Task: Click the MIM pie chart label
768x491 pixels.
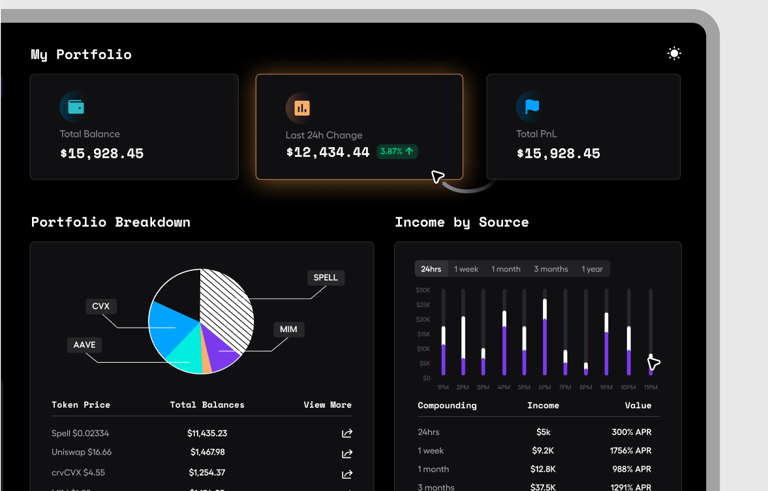Action: pos(288,329)
